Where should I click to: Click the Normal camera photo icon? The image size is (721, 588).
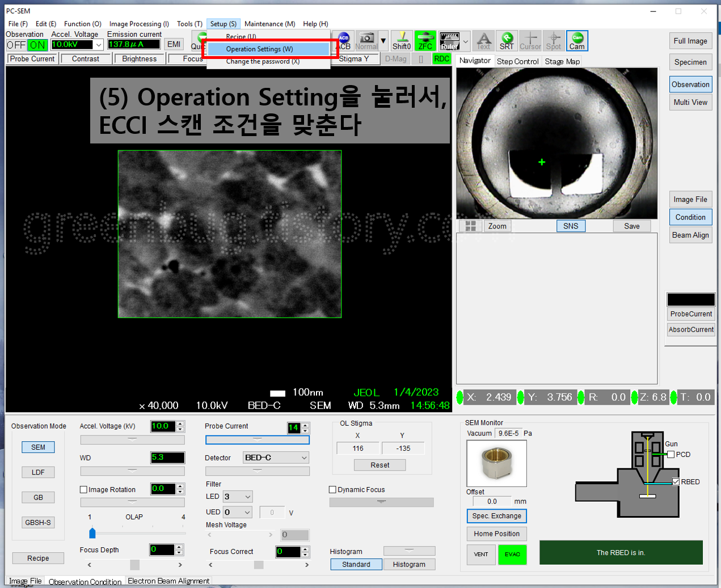tap(366, 41)
